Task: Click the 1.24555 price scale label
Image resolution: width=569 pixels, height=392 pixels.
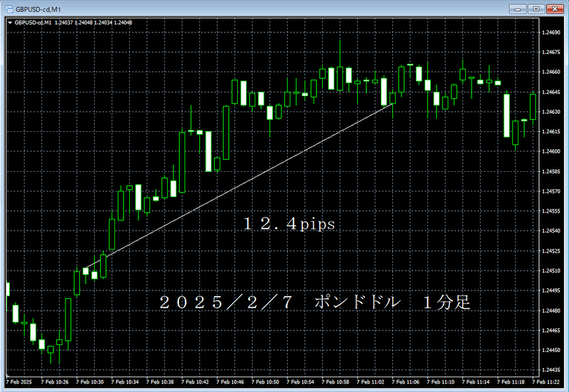Action: (551, 211)
